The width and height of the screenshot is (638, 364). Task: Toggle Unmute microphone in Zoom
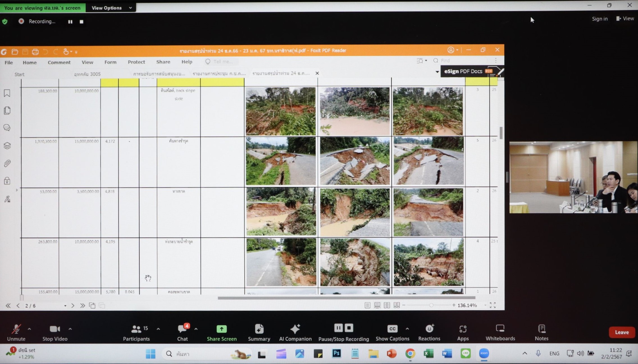click(16, 332)
